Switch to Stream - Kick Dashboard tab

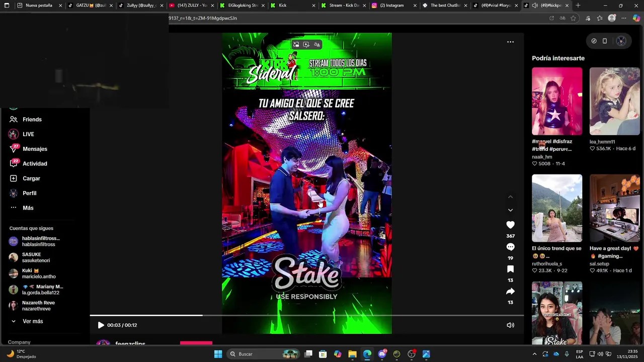344,6
